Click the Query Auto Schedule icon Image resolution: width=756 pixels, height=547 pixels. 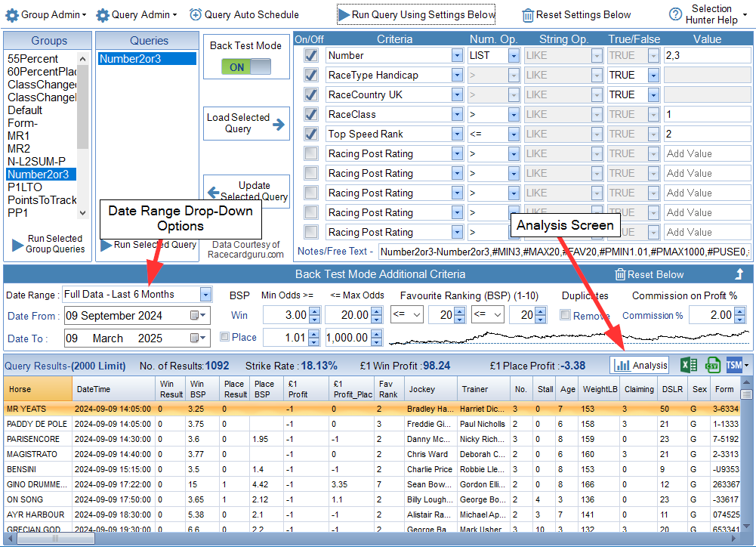(196, 14)
